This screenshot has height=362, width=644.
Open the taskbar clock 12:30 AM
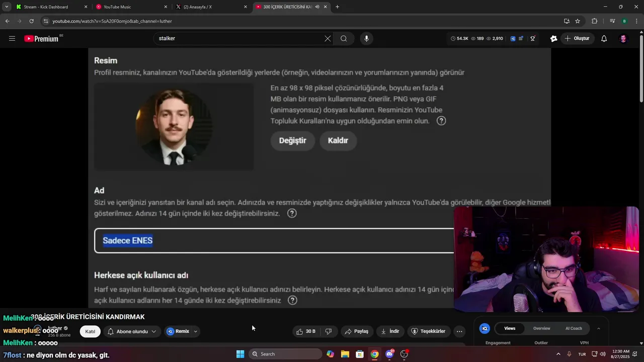click(620, 354)
